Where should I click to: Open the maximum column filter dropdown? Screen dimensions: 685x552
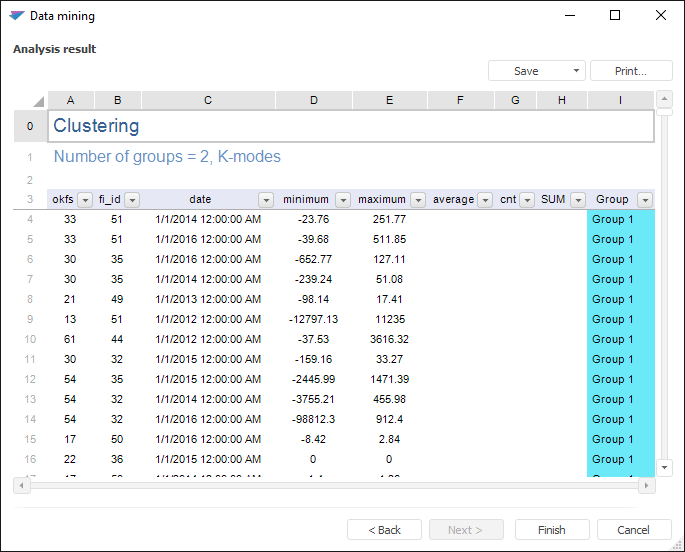click(x=418, y=200)
